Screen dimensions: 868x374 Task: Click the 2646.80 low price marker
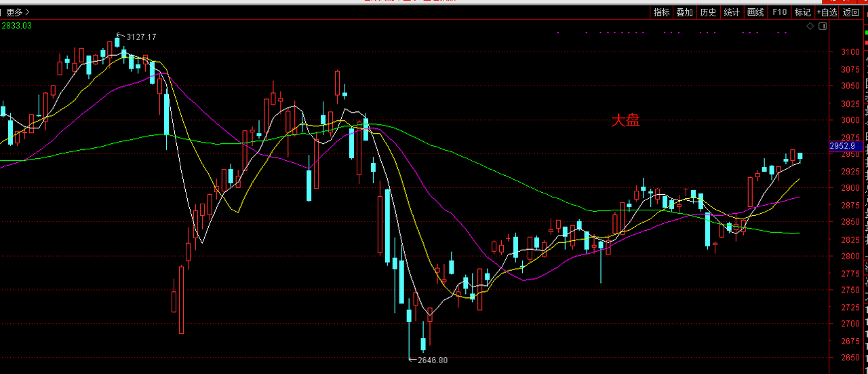433,360
